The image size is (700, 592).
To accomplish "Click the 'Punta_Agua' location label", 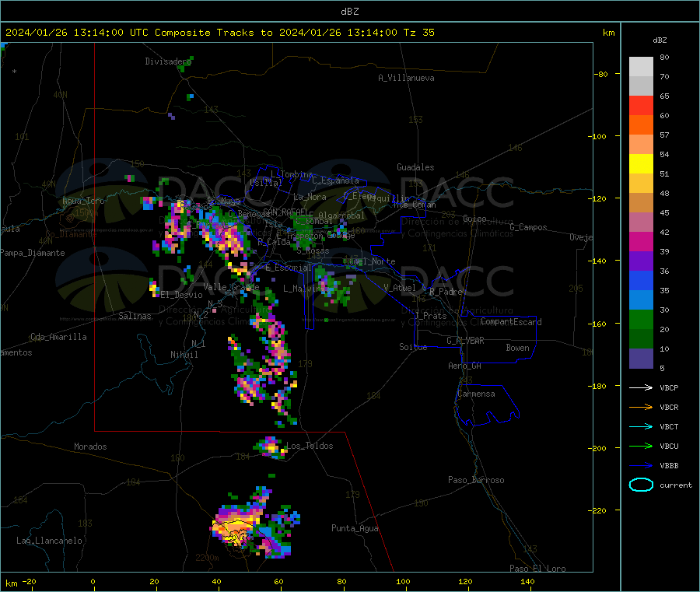I will tap(355, 528).
